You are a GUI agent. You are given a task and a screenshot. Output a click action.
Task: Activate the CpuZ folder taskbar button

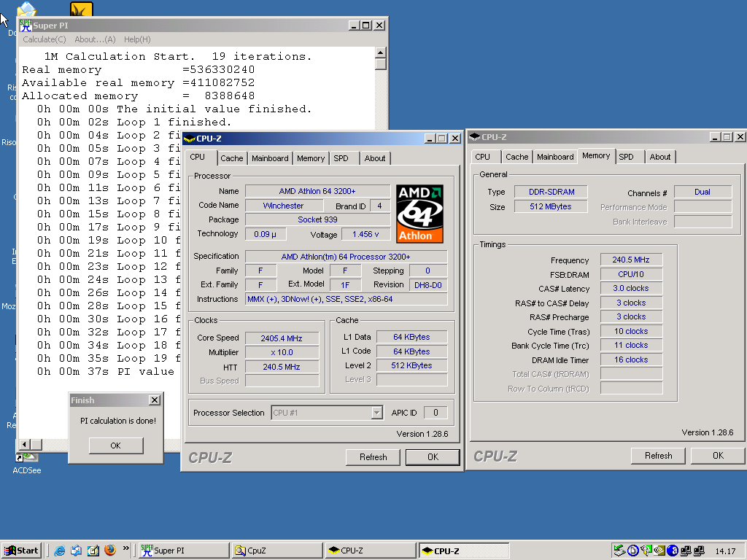coord(277,551)
